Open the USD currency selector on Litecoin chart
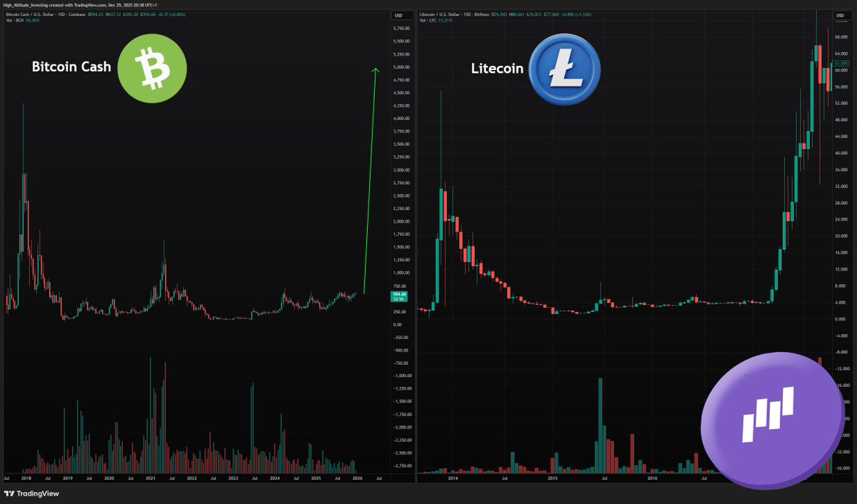 (843, 15)
